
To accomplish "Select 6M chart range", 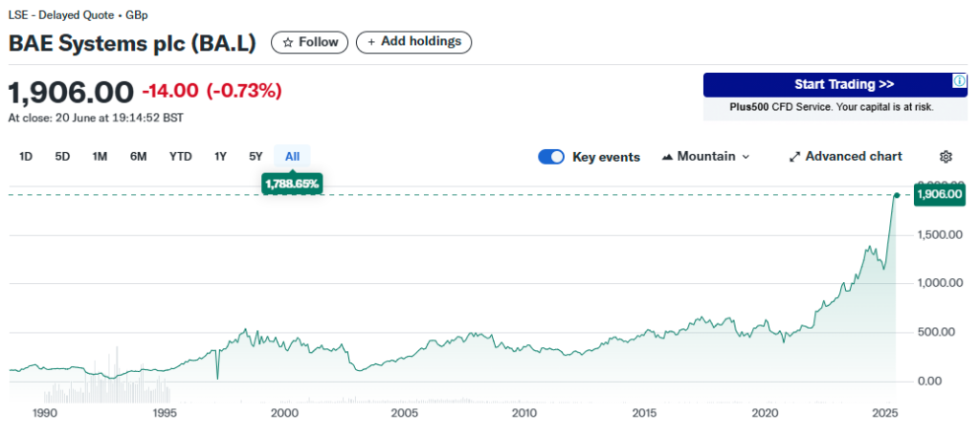I will (x=138, y=157).
